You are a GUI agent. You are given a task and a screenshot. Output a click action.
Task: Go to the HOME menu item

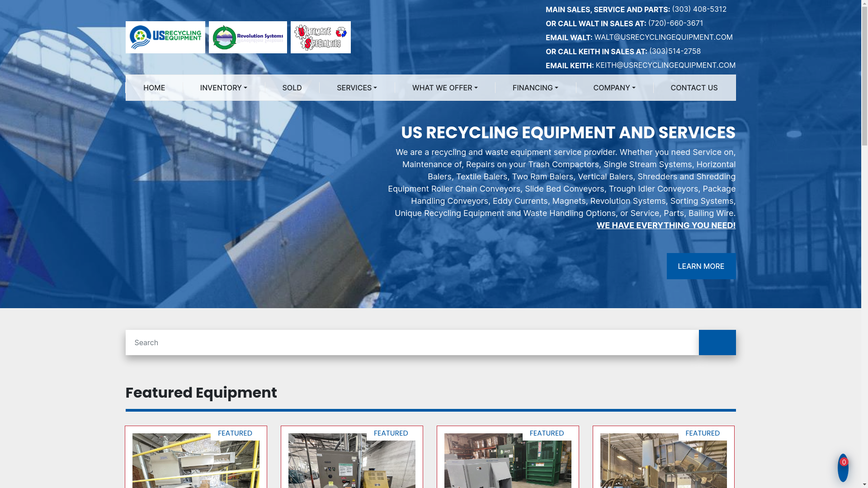154,88
